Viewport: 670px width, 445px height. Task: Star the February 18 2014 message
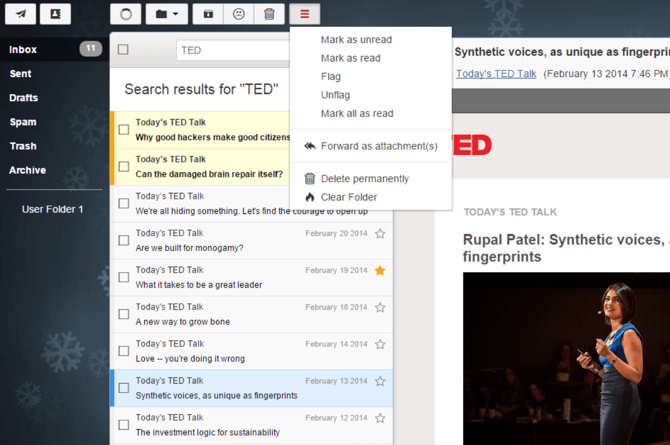point(380,307)
